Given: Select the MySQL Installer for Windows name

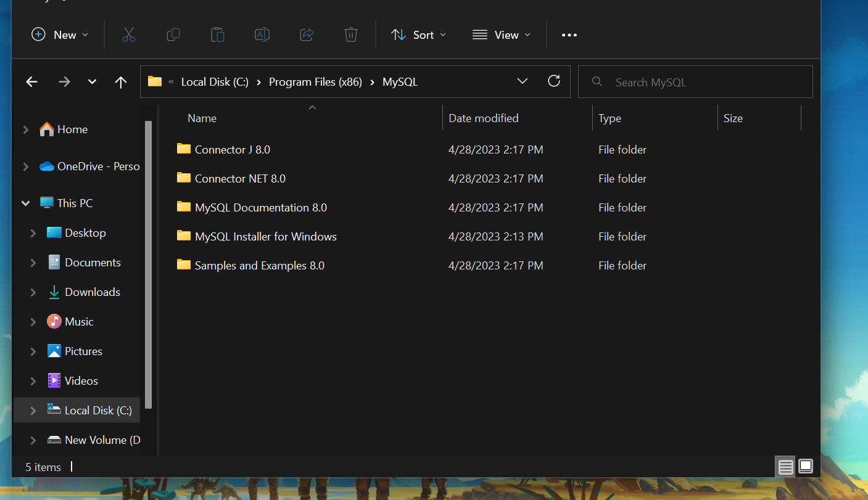Looking at the screenshot, I should point(266,236).
